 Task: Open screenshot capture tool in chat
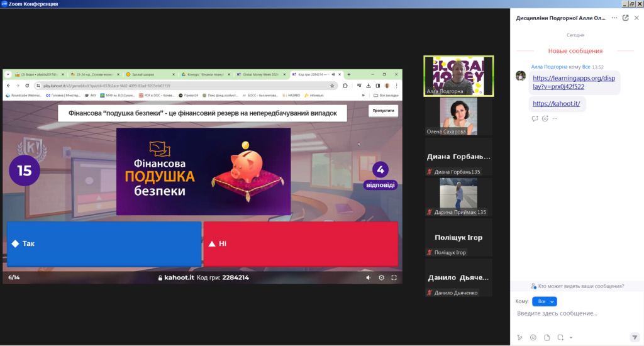560,337
